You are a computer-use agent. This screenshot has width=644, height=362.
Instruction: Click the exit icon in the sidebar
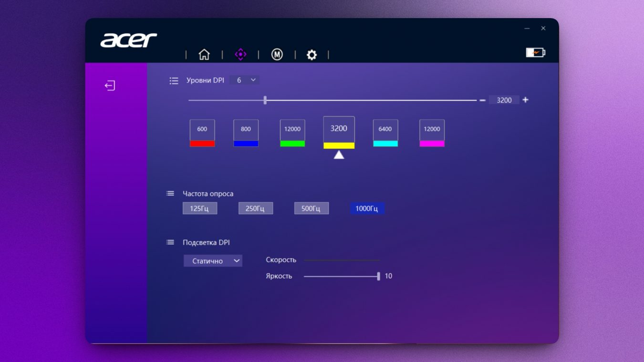(110, 85)
